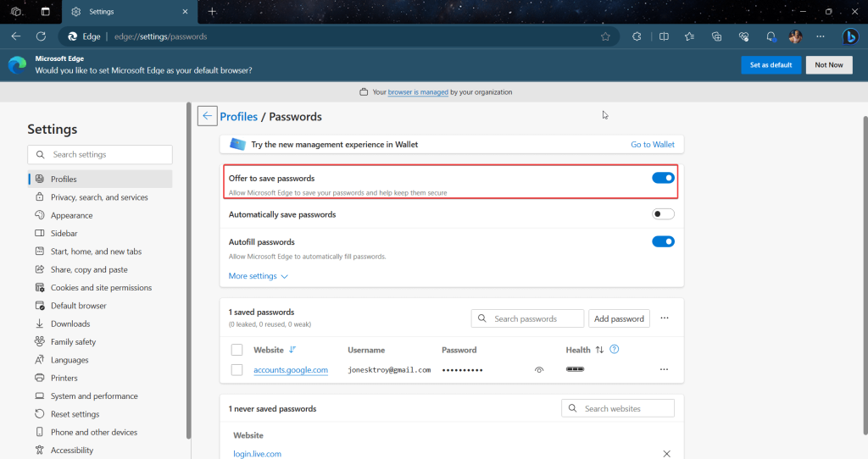
Task: Expand More settings chevron
Action: click(285, 276)
